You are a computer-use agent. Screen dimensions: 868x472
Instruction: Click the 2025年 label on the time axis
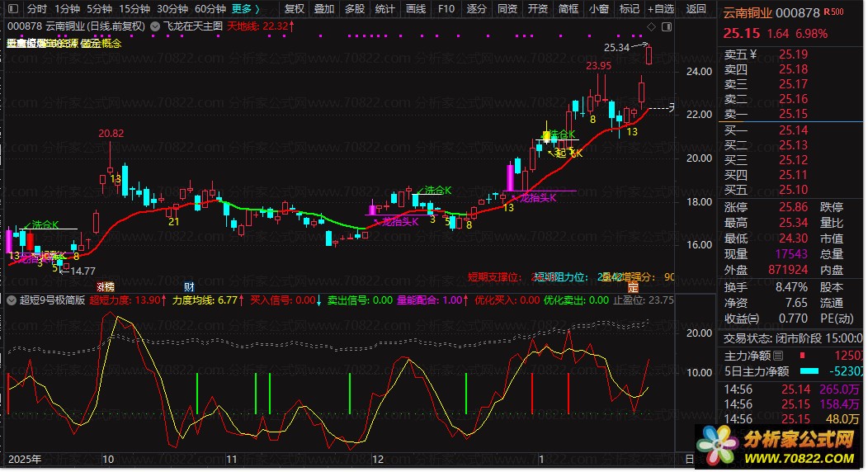pyautogui.click(x=25, y=460)
